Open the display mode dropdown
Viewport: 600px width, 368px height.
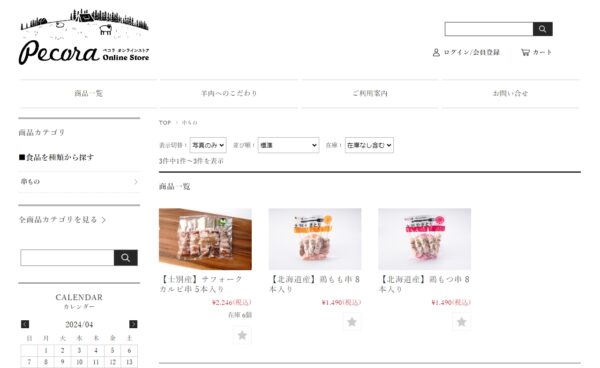point(208,145)
